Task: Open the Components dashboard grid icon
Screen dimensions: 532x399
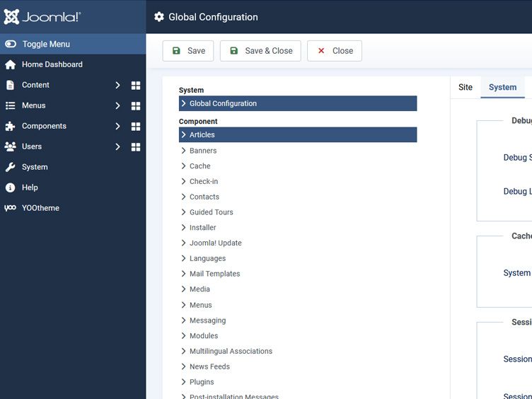Action: (x=136, y=127)
